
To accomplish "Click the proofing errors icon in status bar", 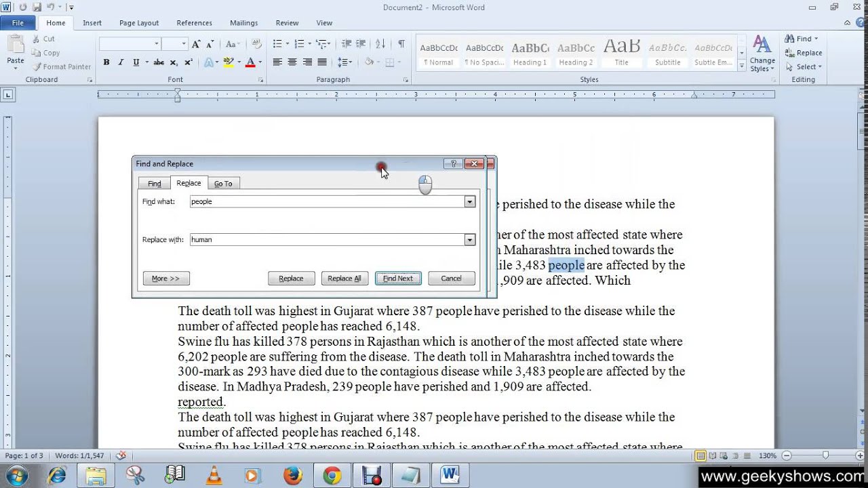I will coord(121,455).
